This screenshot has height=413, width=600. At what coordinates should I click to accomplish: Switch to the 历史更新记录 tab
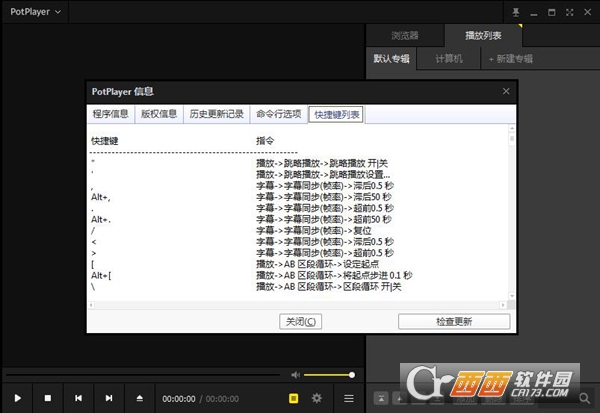[x=216, y=114]
